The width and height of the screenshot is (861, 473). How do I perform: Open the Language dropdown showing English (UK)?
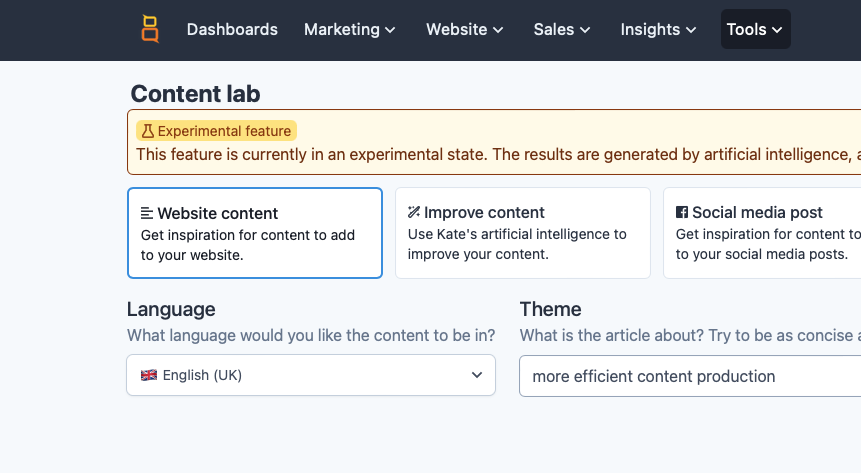click(x=311, y=375)
